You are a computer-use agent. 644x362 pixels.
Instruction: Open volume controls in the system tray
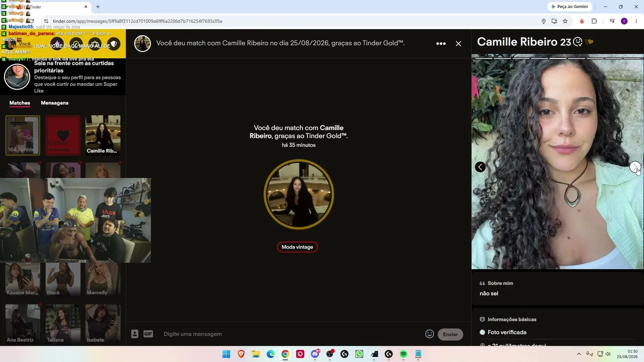(x=608, y=354)
